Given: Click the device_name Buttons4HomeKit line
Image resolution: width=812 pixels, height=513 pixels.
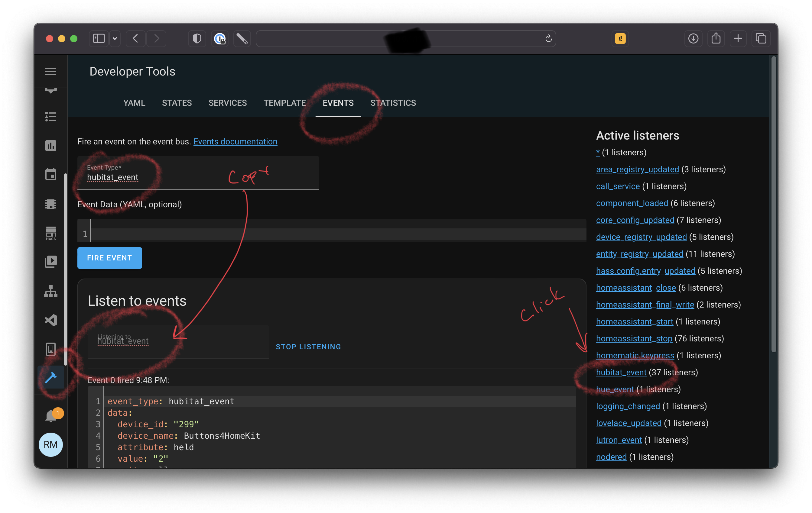Looking at the screenshot, I should pyautogui.click(x=189, y=435).
